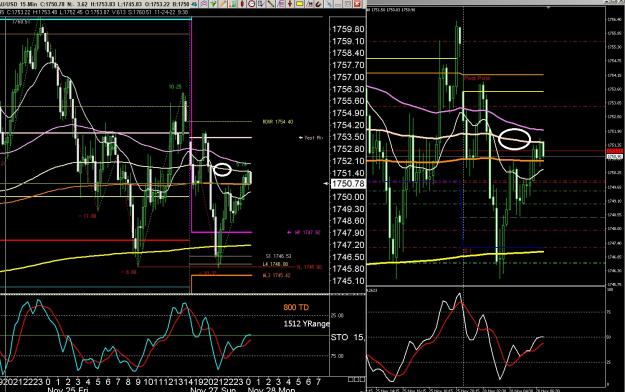Select the diagonal line drawing tool

point(271,4)
